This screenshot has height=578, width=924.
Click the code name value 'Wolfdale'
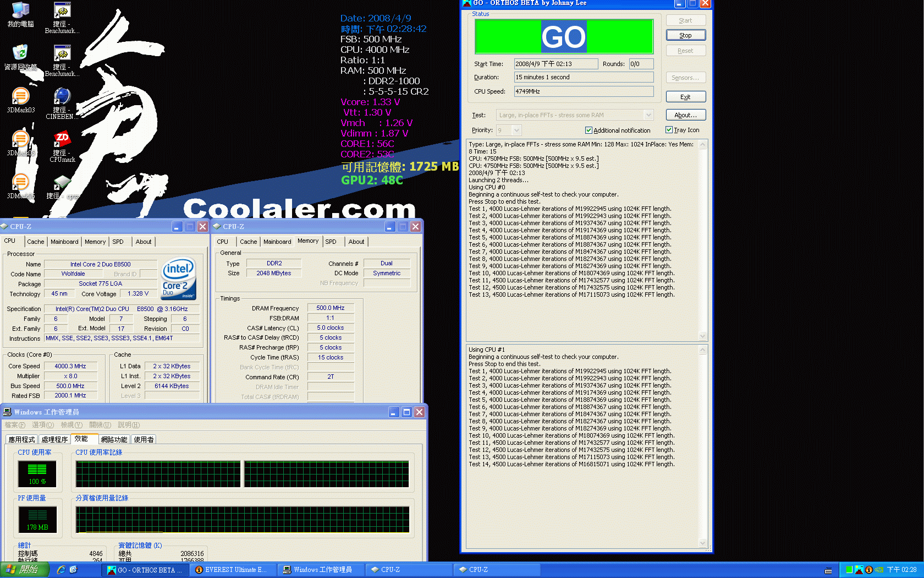(x=73, y=274)
